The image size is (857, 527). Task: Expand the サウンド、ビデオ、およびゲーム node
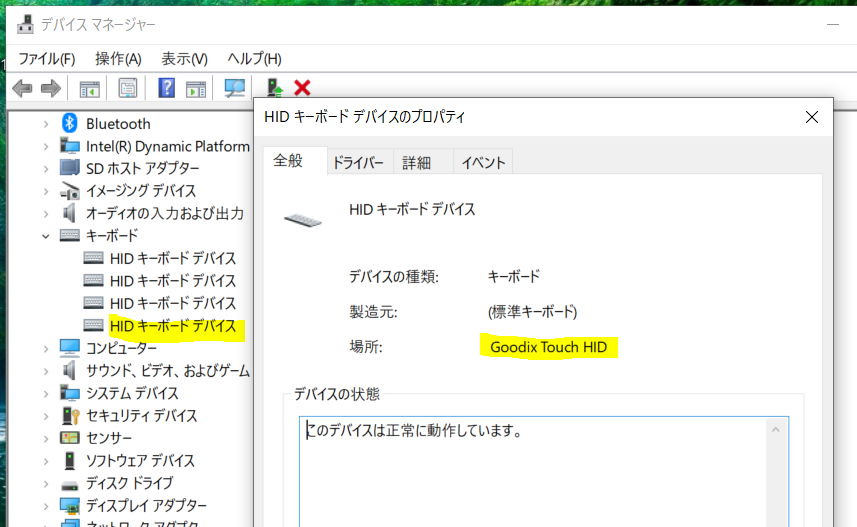click(x=46, y=371)
